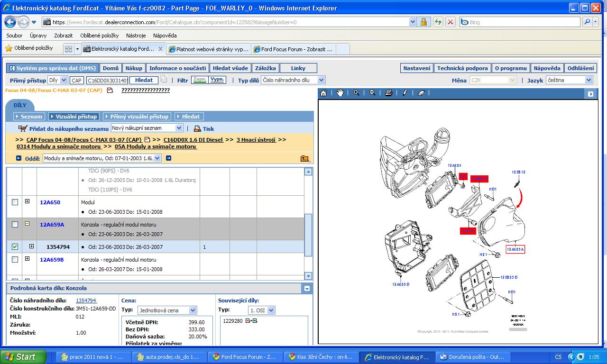Click the home icon in diagram toolbar
Viewport: 607px width, 364px height.
323,93
